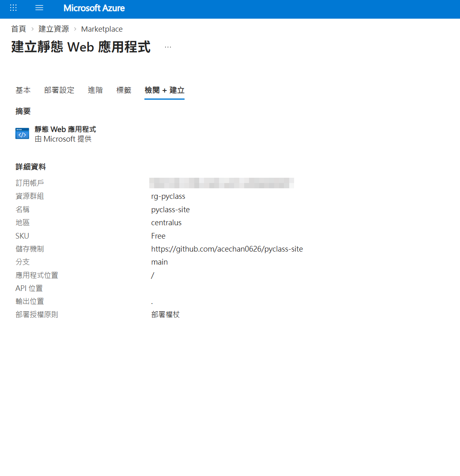The width and height of the screenshot is (460, 476).
Task: Click the 建立靜態 Web 應用程式 page title
Action: point(81,47)
